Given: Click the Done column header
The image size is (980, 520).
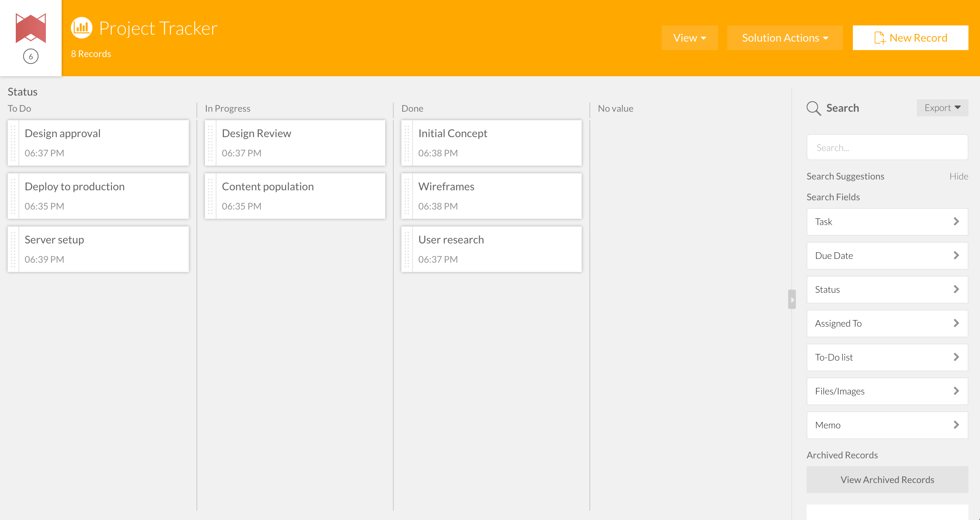Looking at the screenshot, I should pyautogui.click(x=412, y=109).
